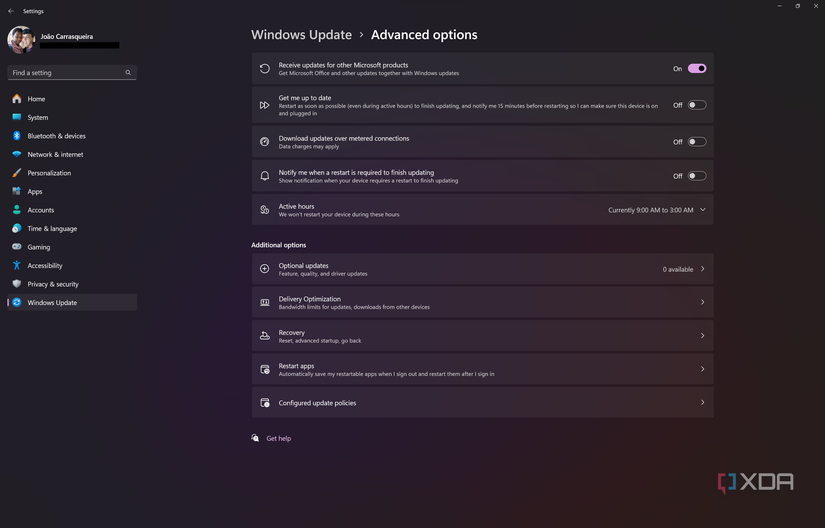Click the Apps grid icon

coord(17,191)
